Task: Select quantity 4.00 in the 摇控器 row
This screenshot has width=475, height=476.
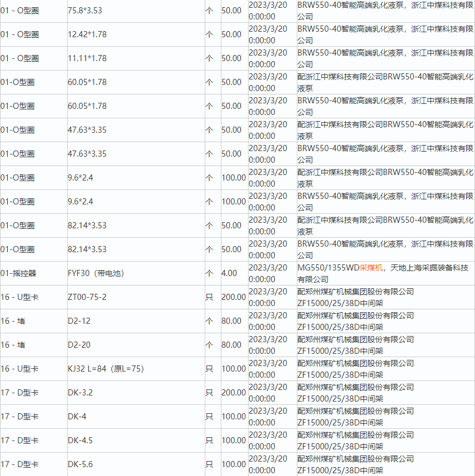Action: (x=234, y=273)
